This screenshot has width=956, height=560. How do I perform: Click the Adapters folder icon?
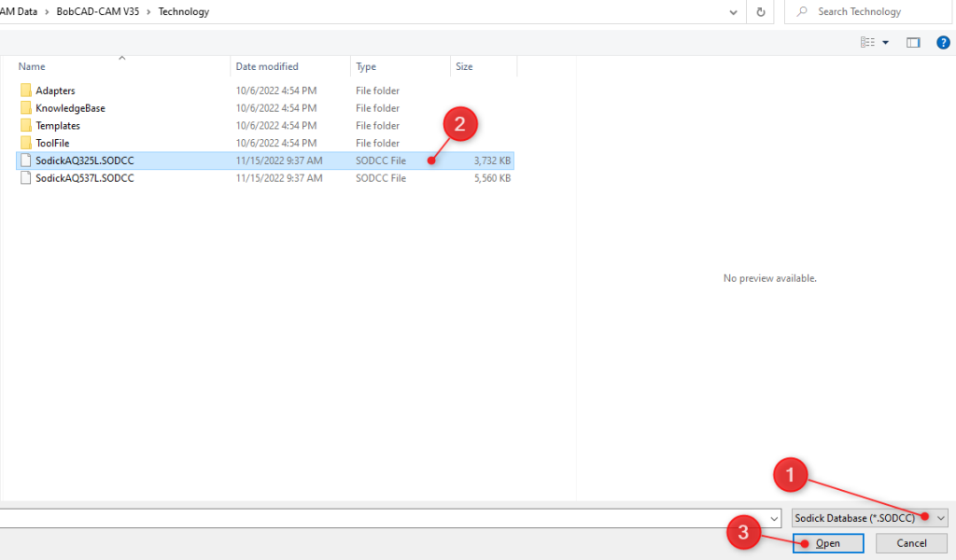coord(25,91)
